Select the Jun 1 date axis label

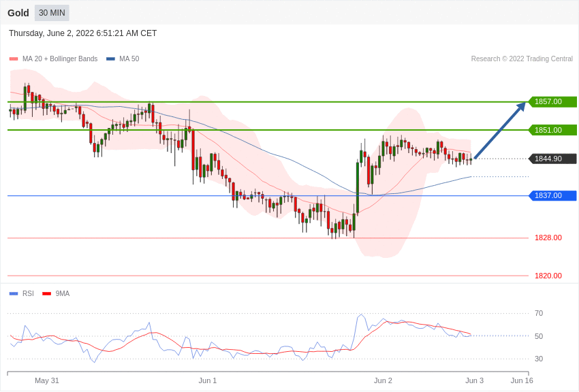point(207,380)
